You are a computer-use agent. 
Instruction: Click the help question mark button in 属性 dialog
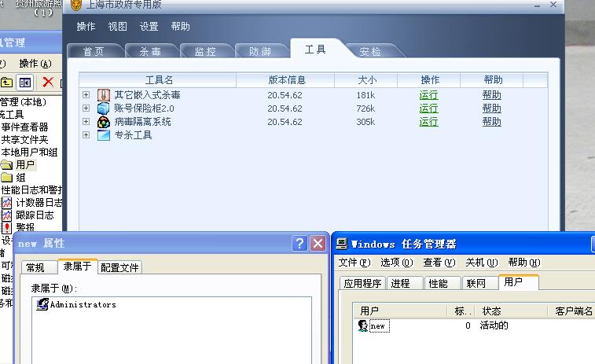coord(299,243)
